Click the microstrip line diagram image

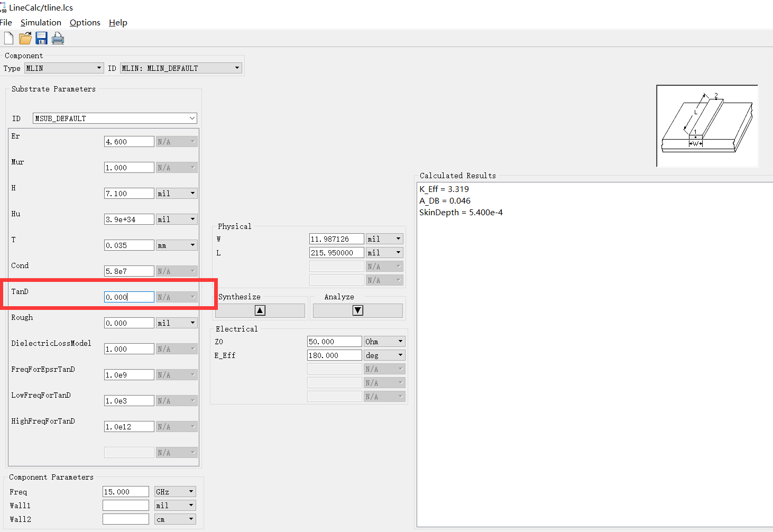tap(707, 126)
